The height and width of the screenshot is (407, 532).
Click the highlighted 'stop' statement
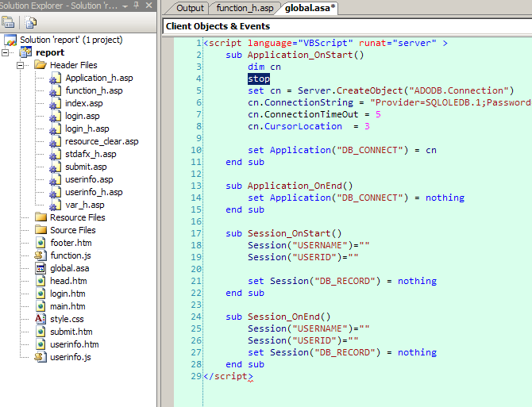pyautogui.click(x=259, y=79)
